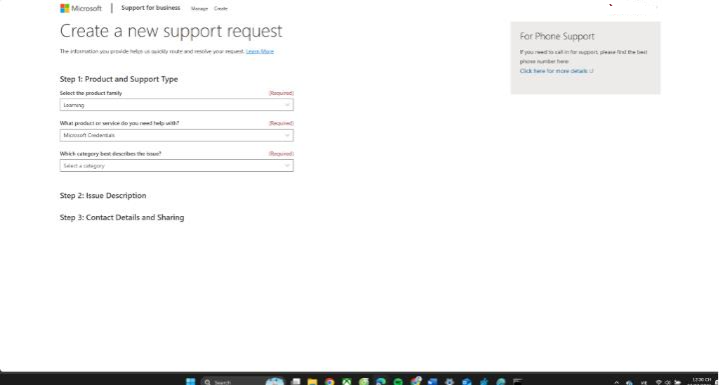
Task: Open the Windows Start menu
Action: click(191, 381)
